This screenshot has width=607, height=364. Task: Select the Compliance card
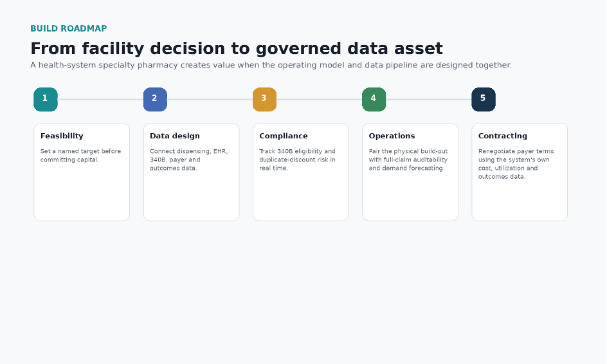[x=301, y=172]
